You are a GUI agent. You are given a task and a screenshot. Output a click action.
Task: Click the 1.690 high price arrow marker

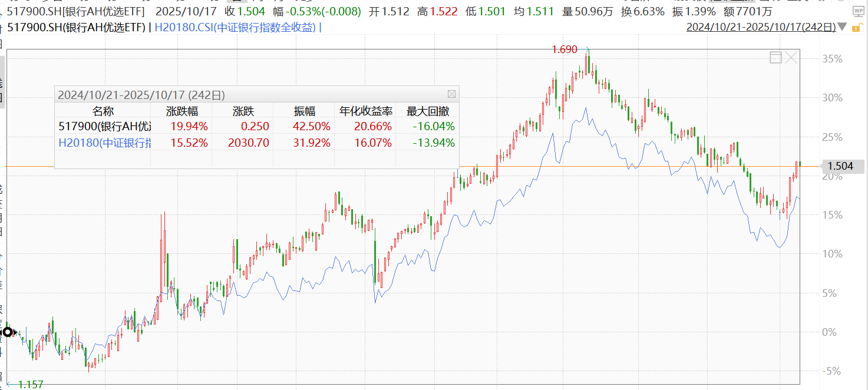pyautogui.click(x=587, y=49)
